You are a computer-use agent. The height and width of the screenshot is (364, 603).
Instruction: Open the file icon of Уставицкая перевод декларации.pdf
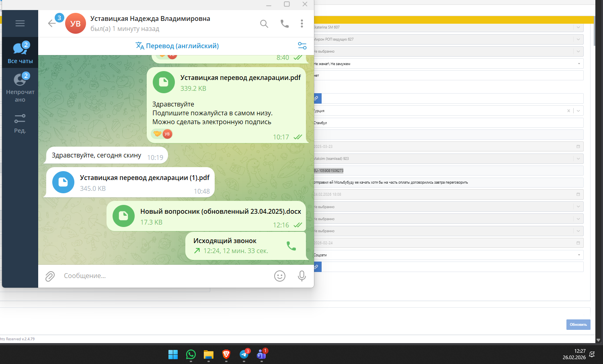pos(164,82)
